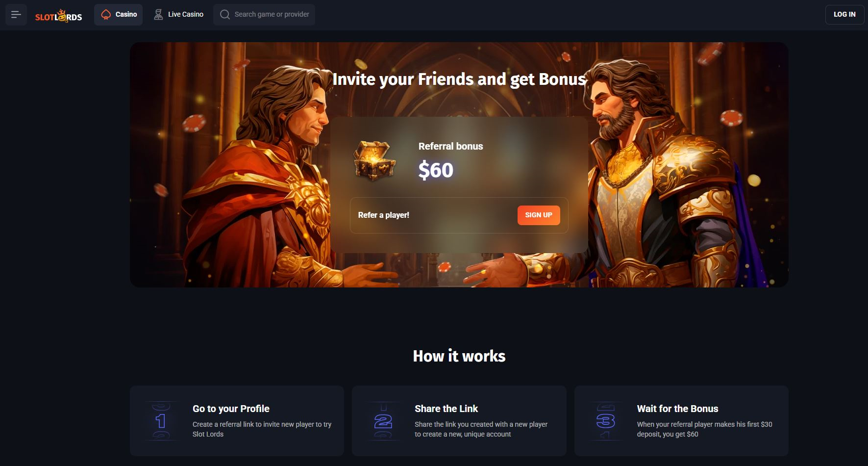868x466 pixels.
Task: Click the search magnifier icon
Action: (225, 15)
